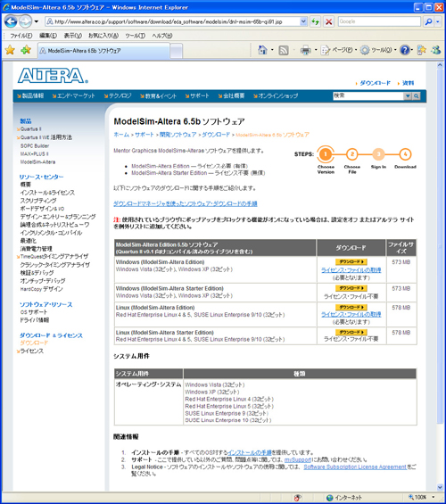Click the Print icon in toolbar

(306, 50)
